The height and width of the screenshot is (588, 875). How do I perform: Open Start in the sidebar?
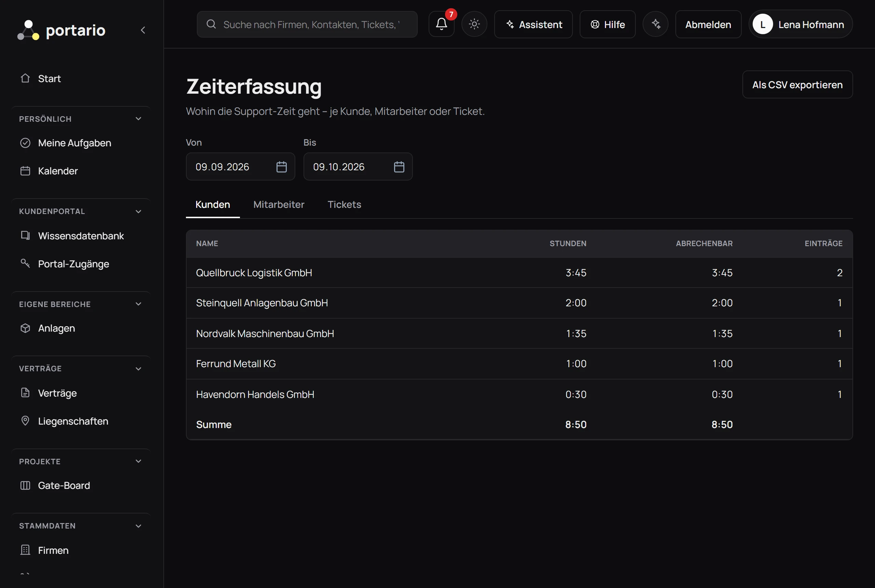(x=81, y=78)
